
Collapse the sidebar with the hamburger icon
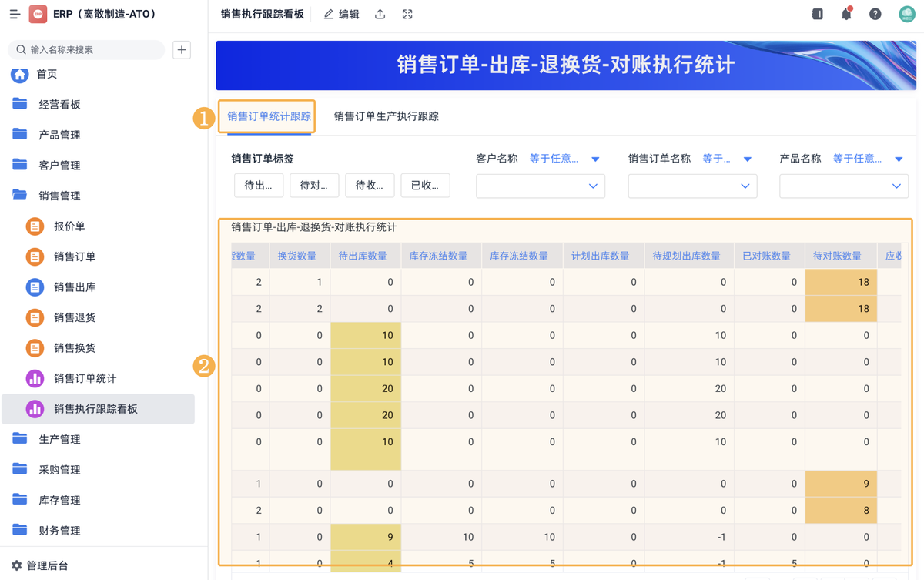(13, 13)
